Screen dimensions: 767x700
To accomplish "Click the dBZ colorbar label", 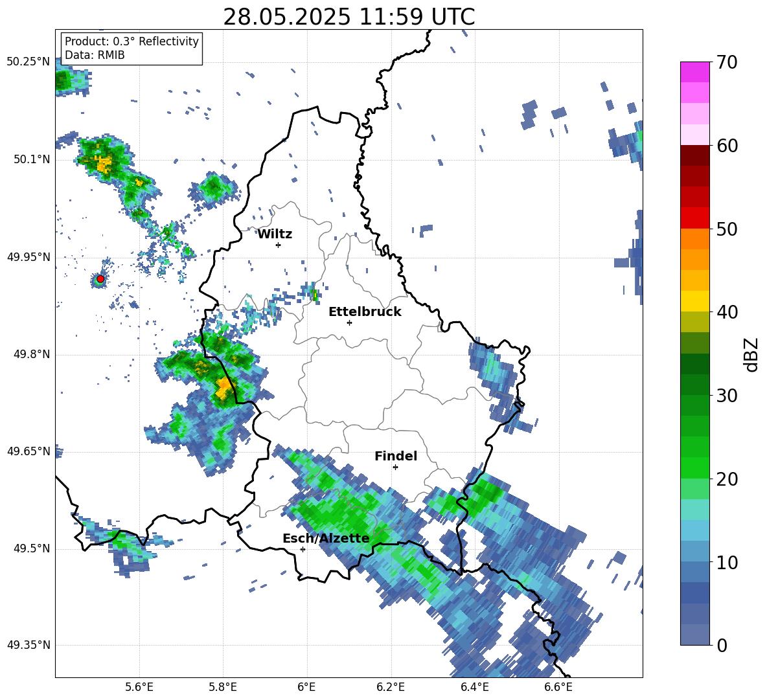I will coord(751,354).
